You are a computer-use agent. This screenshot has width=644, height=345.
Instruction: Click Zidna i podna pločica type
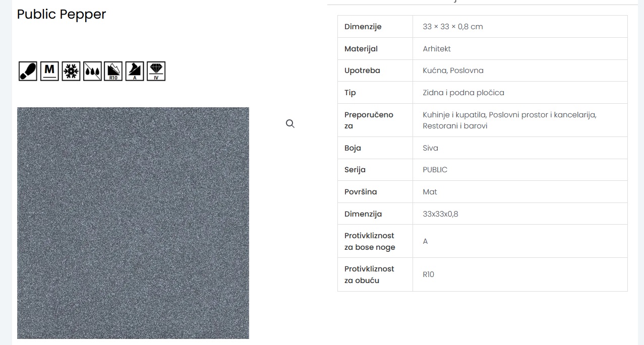(463, 93)
